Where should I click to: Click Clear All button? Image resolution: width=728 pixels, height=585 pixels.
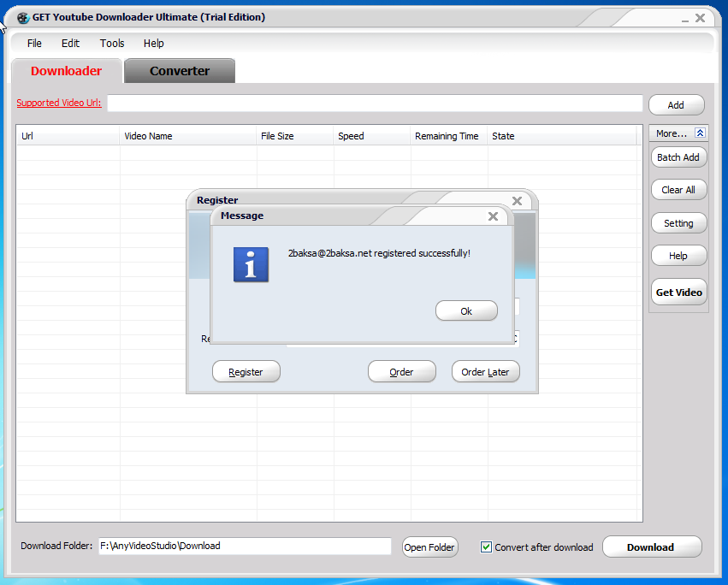pyautogui.click(x=678, y=189)
